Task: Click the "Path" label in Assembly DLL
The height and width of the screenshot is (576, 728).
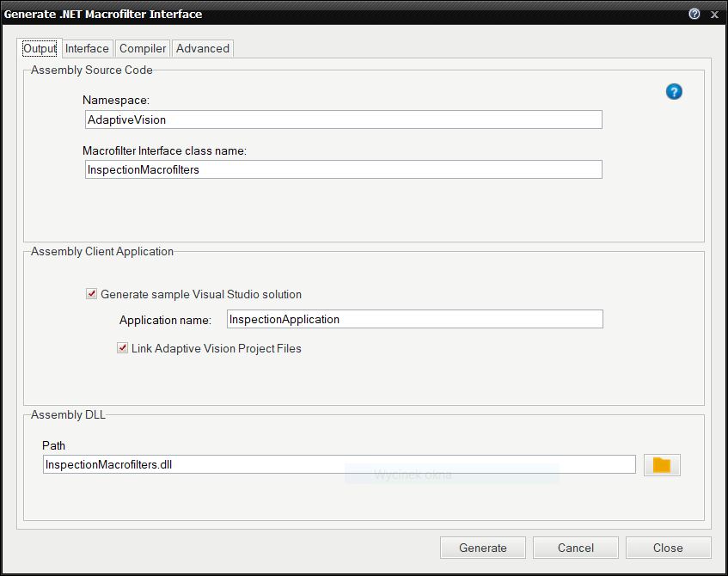Action: [x=53, y=445]
